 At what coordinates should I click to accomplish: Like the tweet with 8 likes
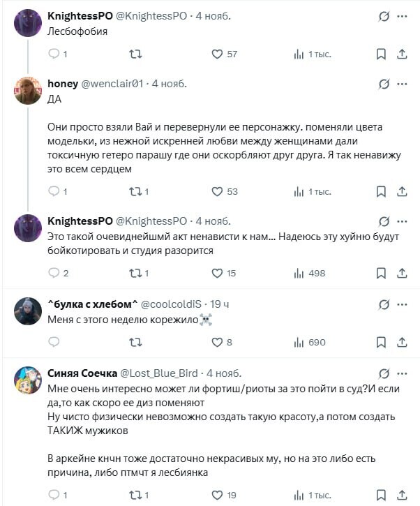point(222,342)
